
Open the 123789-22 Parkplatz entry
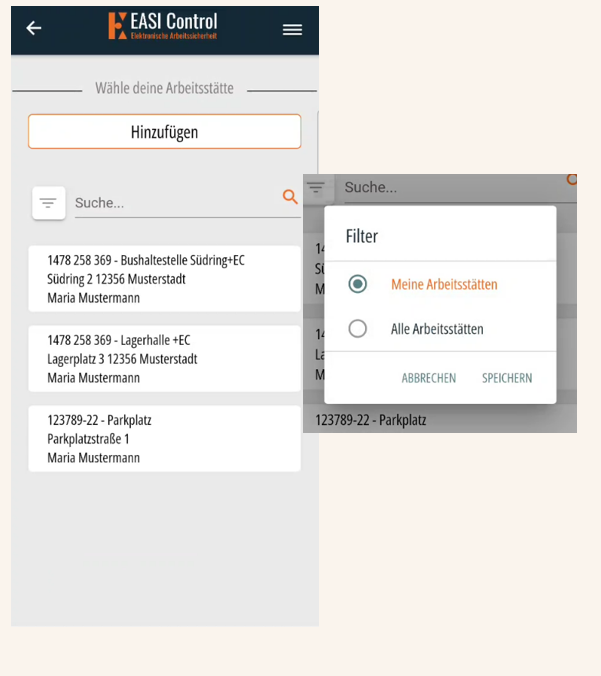(164, 438)
